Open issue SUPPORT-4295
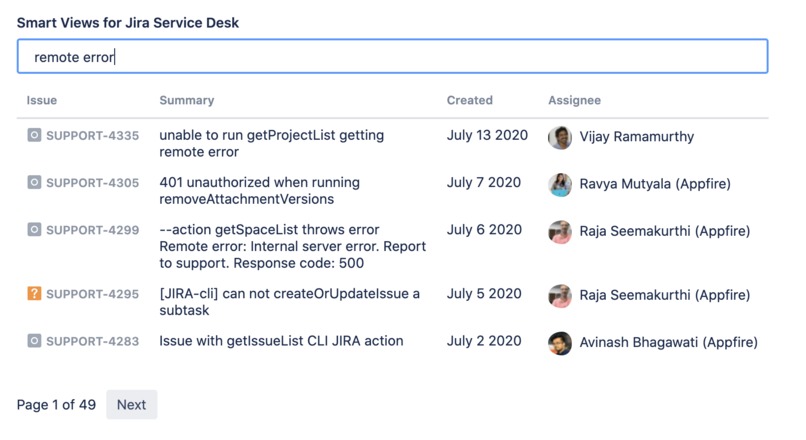The width and height of the screenshot is (806, 440). coord(93,294)
